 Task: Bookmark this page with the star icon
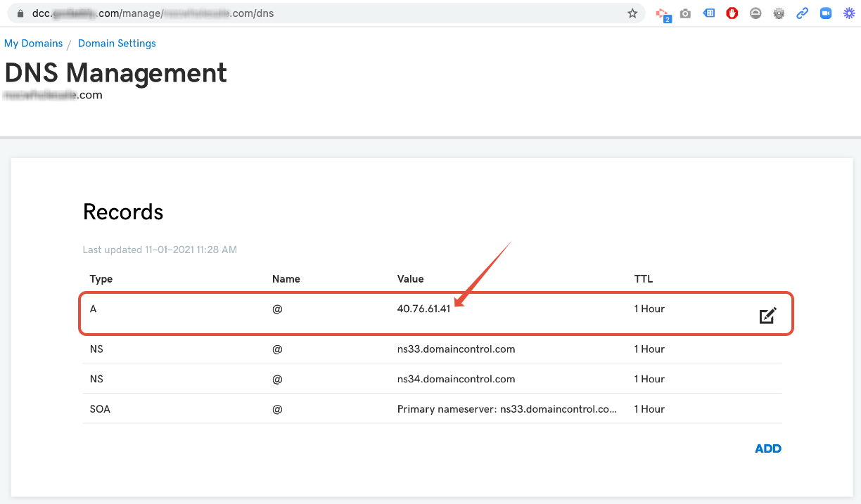click(x=632, y=13)
